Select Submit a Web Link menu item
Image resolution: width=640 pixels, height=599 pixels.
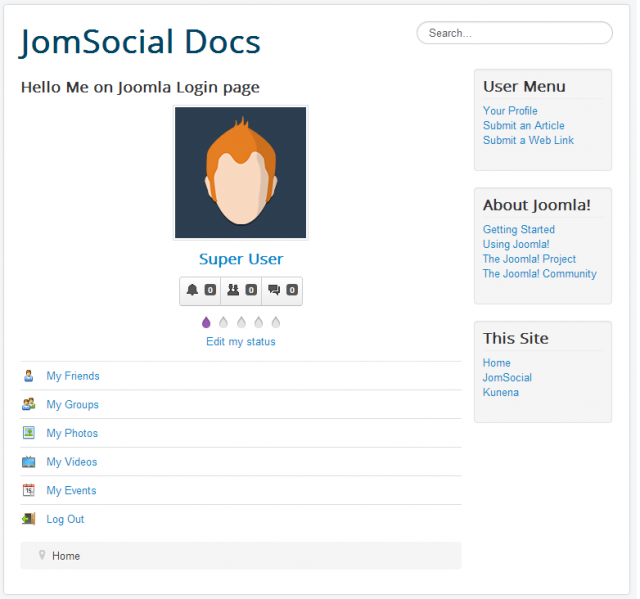click(x=529, y=140)
